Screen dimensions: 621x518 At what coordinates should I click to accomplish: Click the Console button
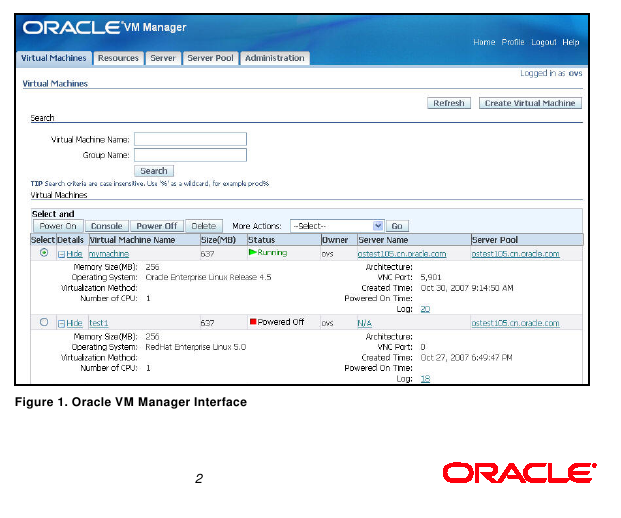point(107,226)
